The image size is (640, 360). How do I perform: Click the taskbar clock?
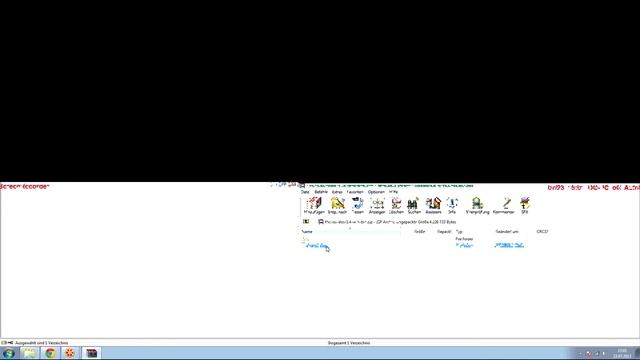coord(622,353)
